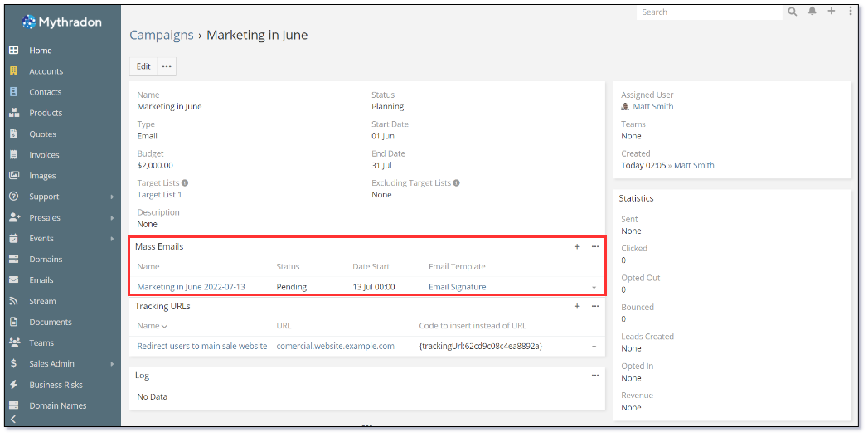Viewport: 868px width, 437px height.
Task: Click the Documents sidebar icon
Action: [14, 322]
